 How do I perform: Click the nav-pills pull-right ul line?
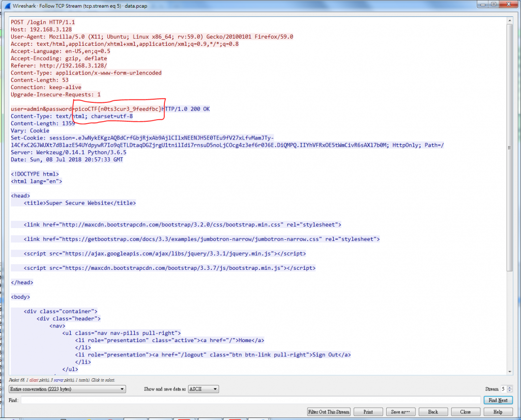(x=122, y=333)
